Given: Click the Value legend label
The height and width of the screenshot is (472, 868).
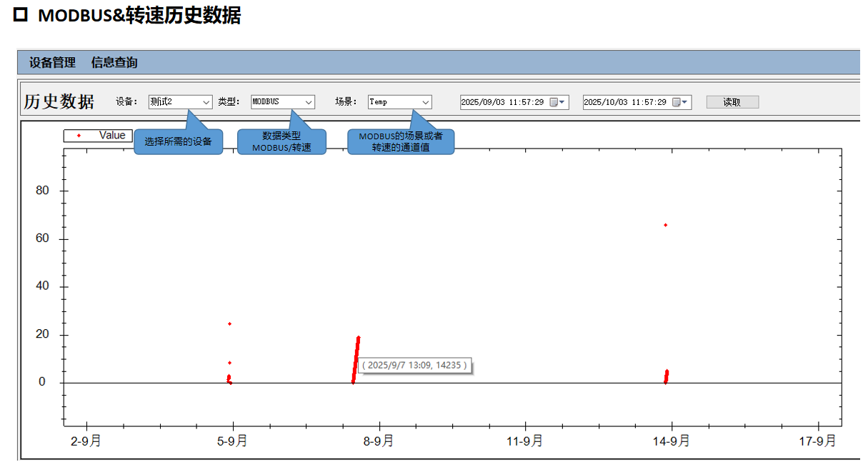Looking at the screenshot, I should pyautogui.click(x=112, y=136).
